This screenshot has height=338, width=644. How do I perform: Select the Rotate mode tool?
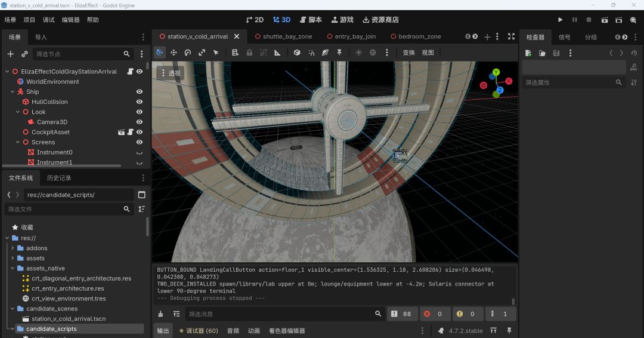pos(188,53)
